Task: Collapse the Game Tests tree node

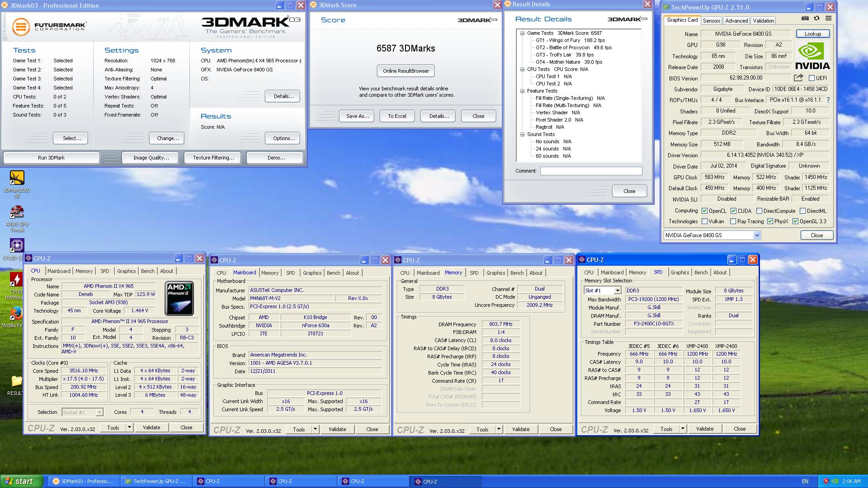Action: point(522,33)
